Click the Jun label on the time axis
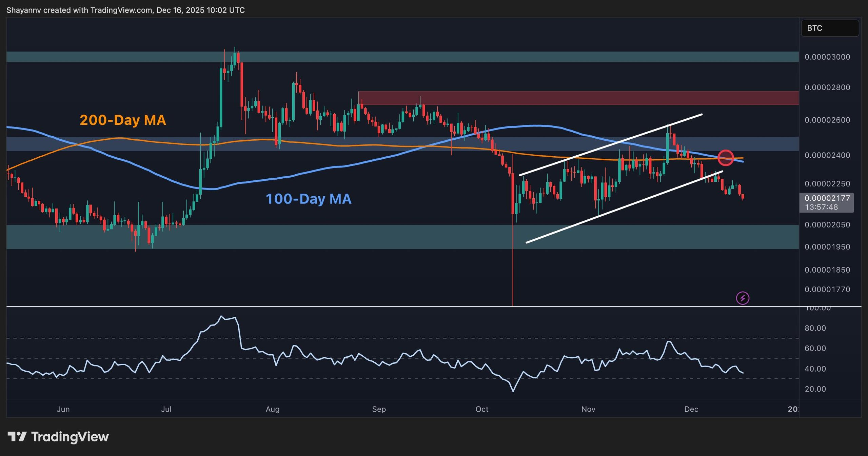 click(63, 409)
